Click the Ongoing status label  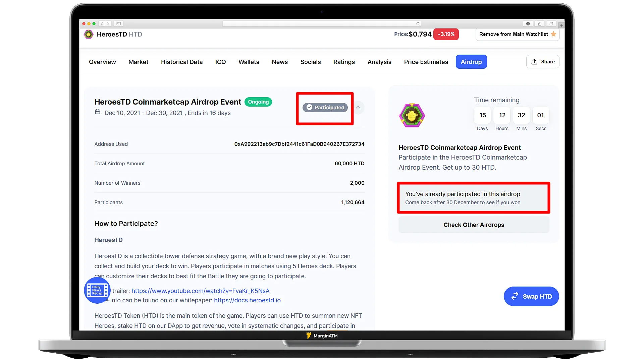point(258,102)
